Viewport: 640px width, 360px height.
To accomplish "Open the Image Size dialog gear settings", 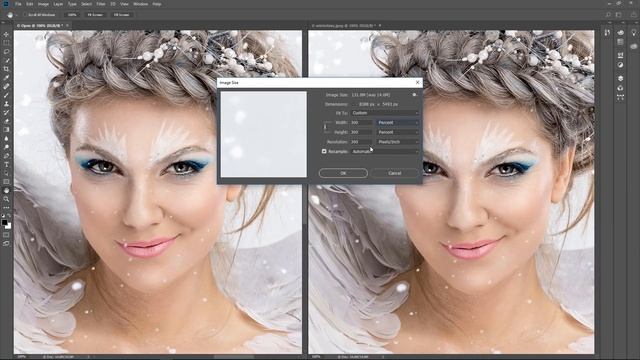I will [x=414, y=95].
